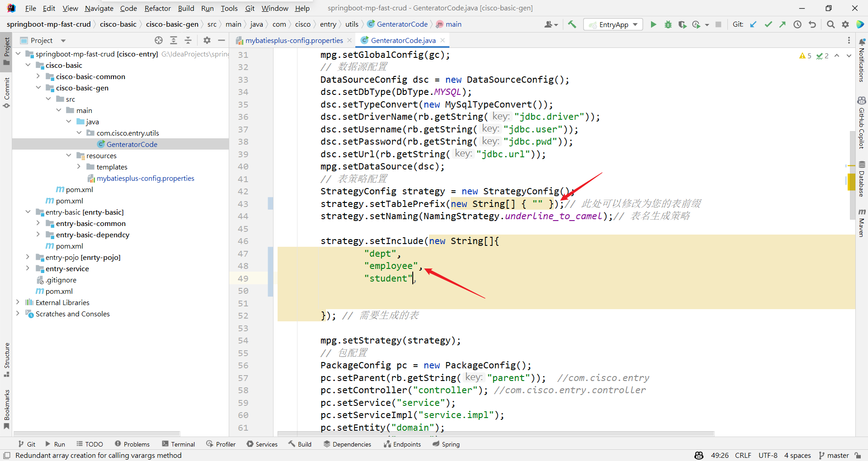Commit changes via the checkmark icon
Screen dimensions: 868x461
coord(768,24)
